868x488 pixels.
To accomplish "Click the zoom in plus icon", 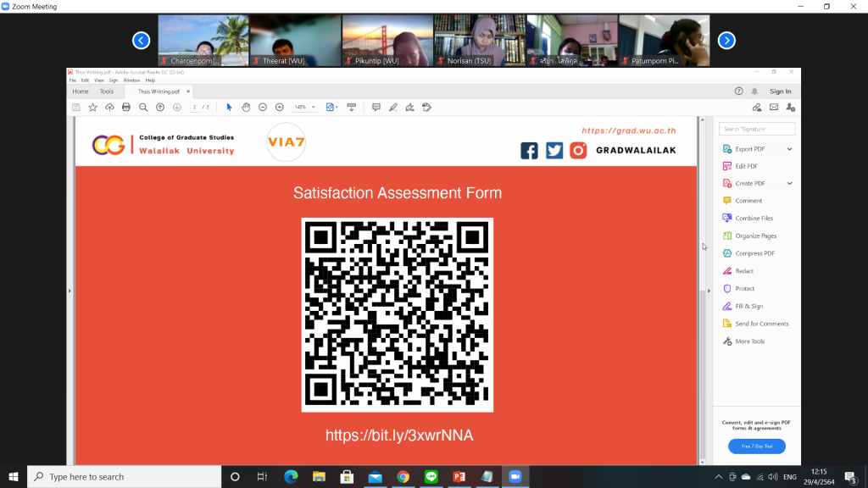I will click(280, 108).
